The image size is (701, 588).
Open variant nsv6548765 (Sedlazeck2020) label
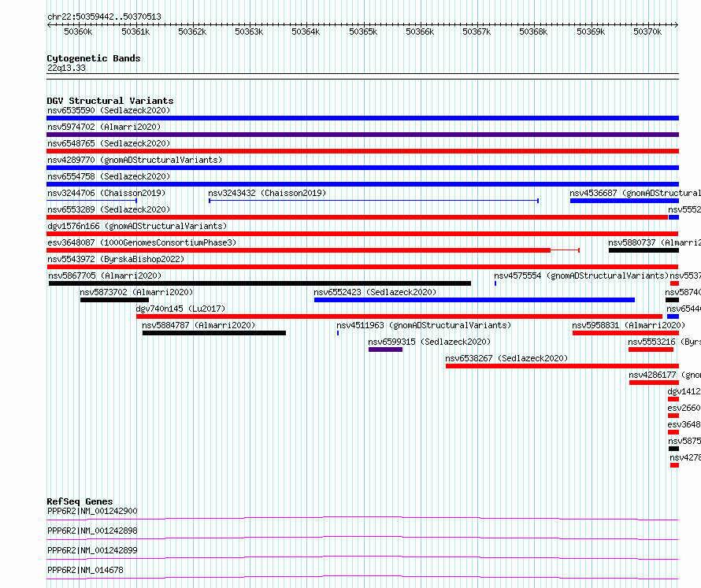[109, 143]
